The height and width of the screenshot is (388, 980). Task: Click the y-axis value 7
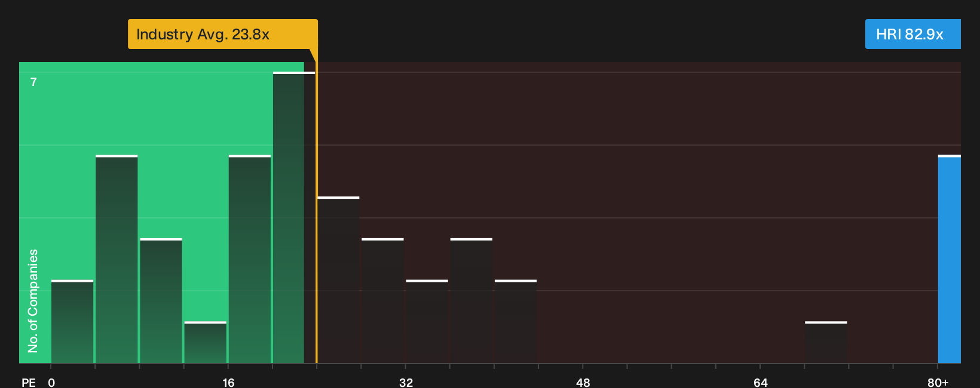[33, 82]
